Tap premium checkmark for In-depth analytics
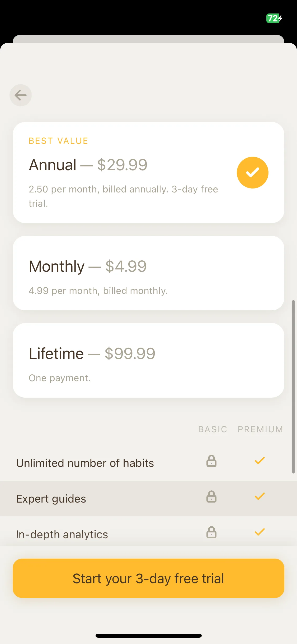This screenshot has height=644, width=297. (260, 532)
